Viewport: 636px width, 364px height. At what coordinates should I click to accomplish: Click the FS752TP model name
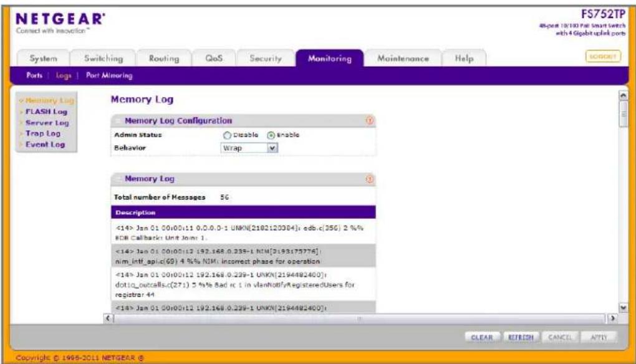coord(603,14)
